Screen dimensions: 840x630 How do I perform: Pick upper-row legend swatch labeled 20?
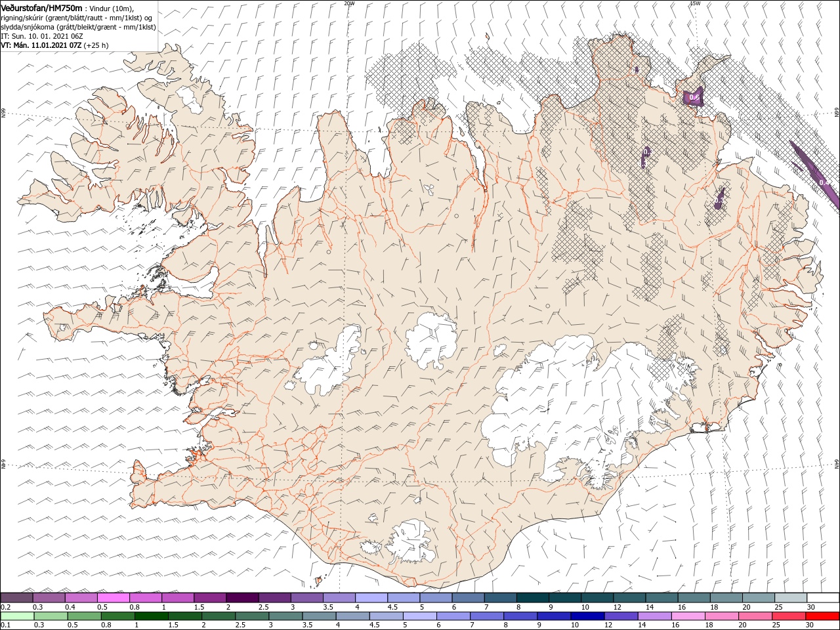tap(758, 597)
